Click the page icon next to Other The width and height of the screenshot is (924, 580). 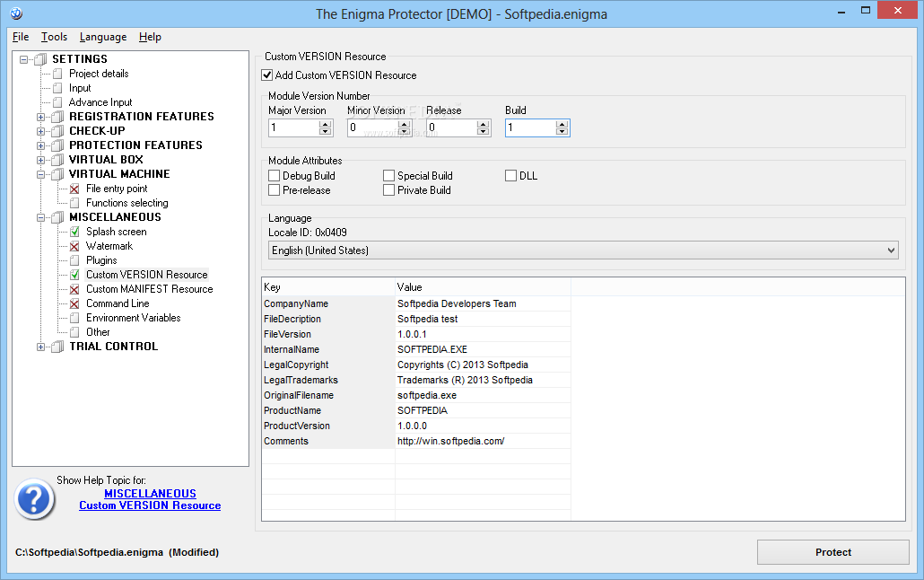click(74, 332)
